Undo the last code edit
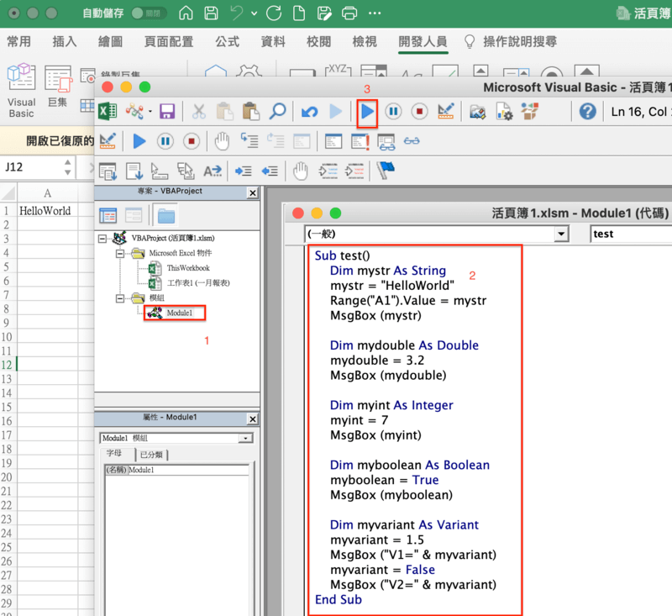The height and width of the screenshot is (616, 672). [310, 113]
